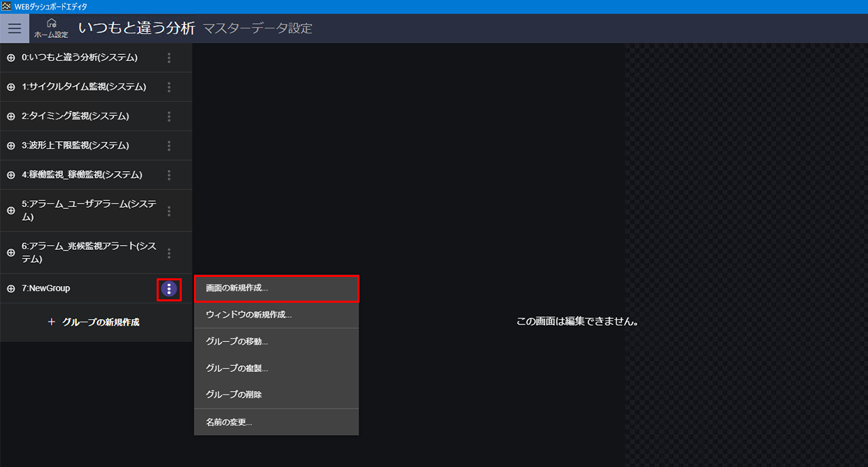Expand the 4:稼働監視_稼働監視 group

[11, 175]
